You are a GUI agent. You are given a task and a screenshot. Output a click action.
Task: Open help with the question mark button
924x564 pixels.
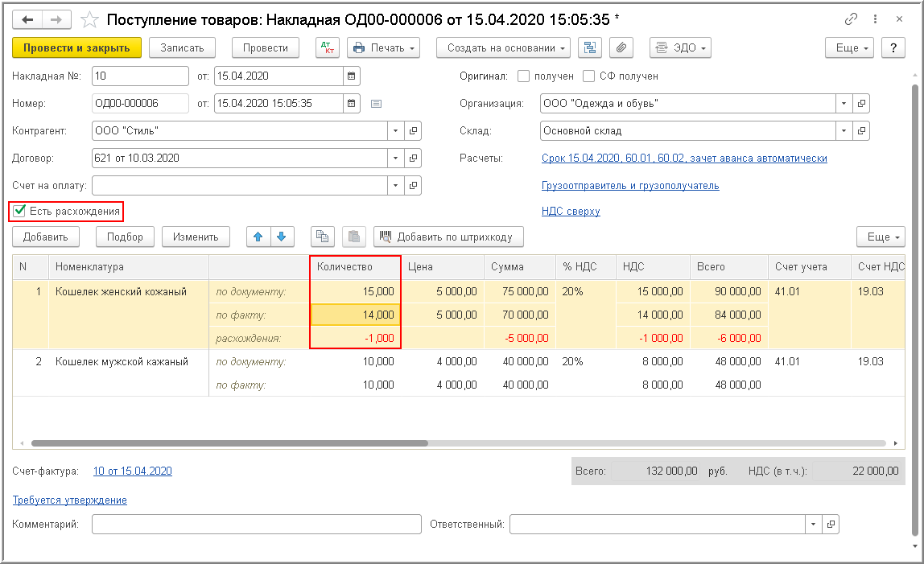[893, 47]
